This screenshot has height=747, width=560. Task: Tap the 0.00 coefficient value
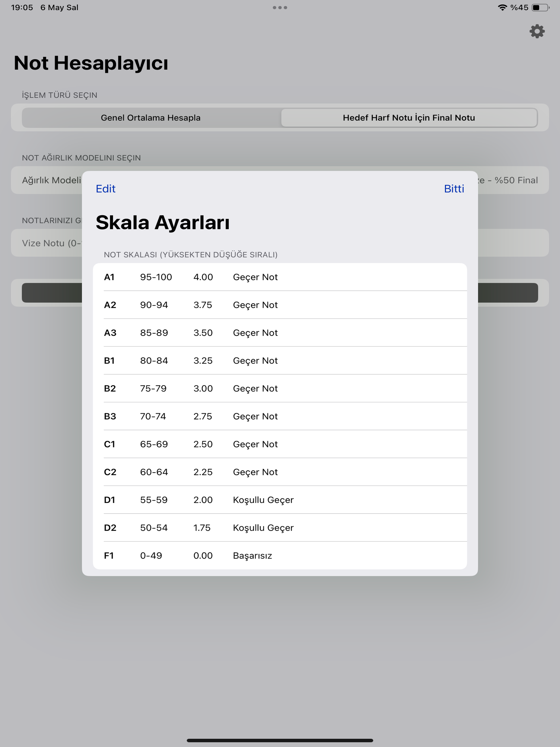pyautogui.click(x=203, y=556)
